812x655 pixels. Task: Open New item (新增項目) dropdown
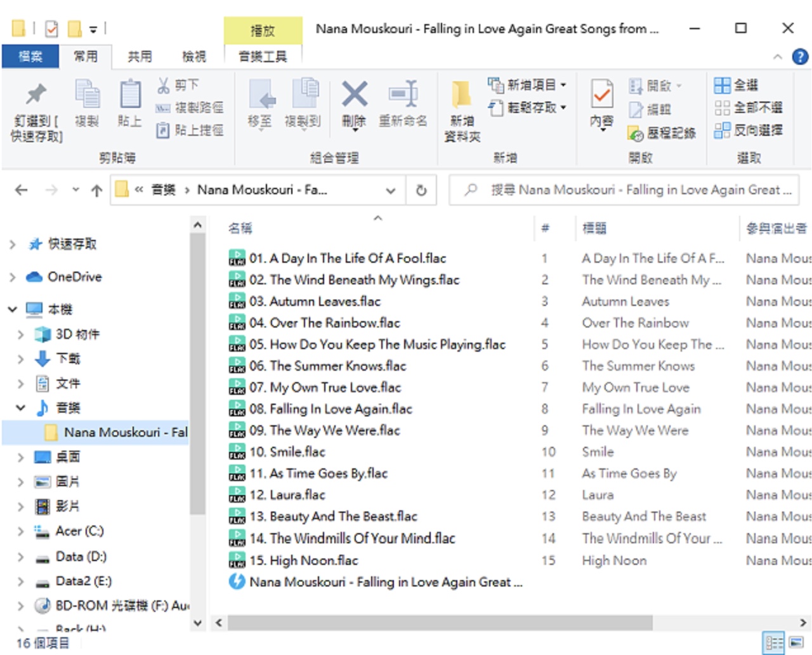[527, 85]
